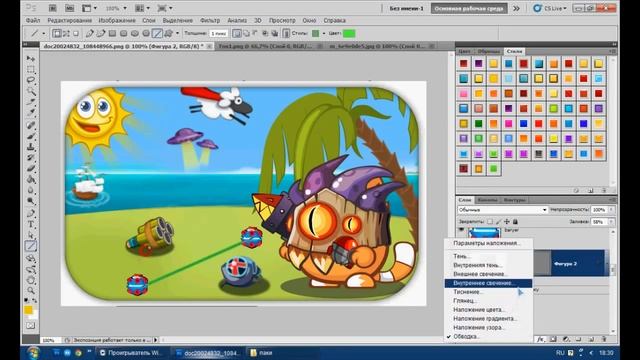
Task: Open the Фильтр menu
Action: pyautogui.click(x=210, y=20)
